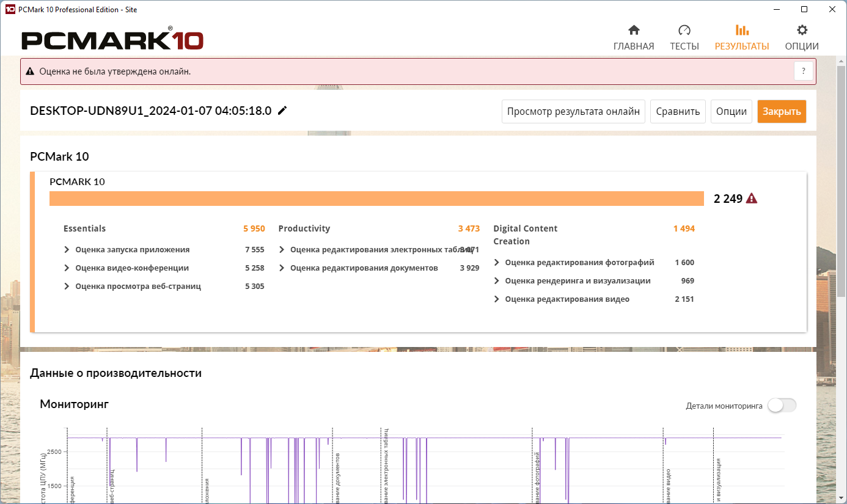
Task: Click the web browsing score 5 305
Action: 254,287
